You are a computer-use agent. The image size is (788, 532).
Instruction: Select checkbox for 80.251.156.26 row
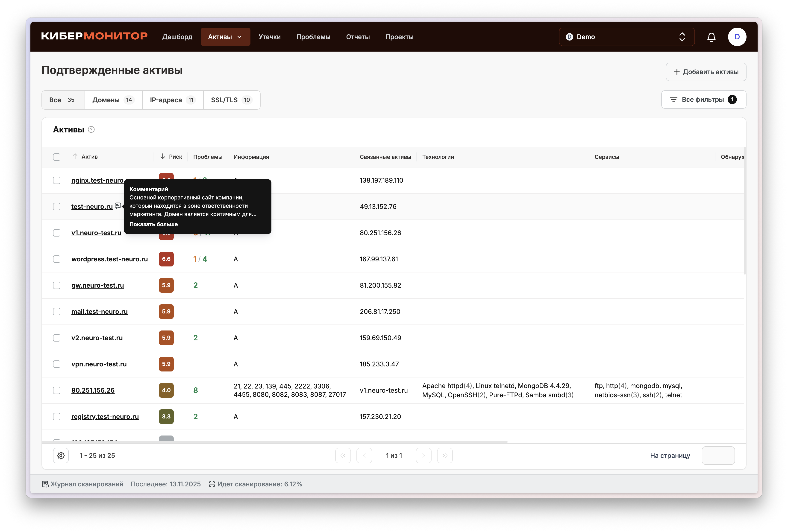(57, 390)
